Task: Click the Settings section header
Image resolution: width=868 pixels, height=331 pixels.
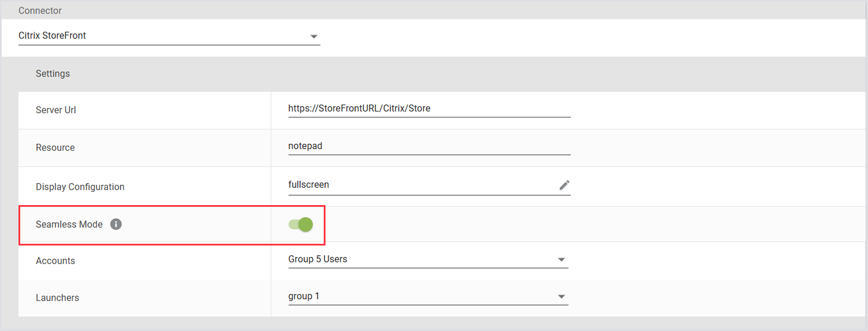Action: [x=53, y=74]
